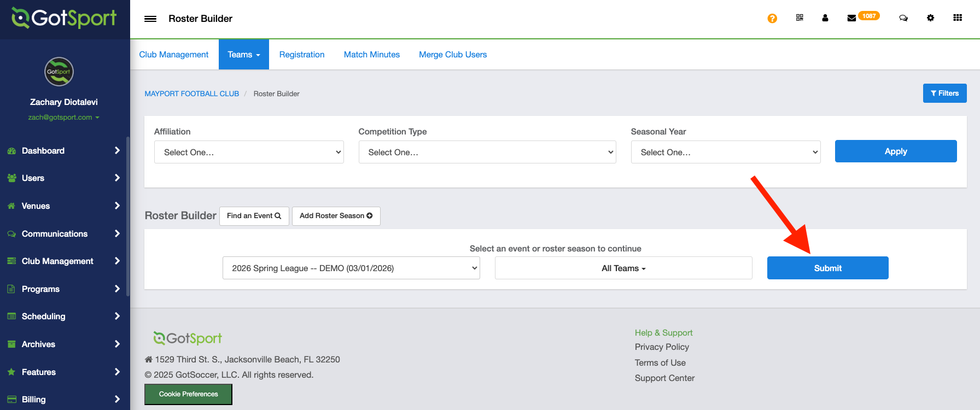Open the Filters button
Viewport: 980px width, 410px height.
coord(944,93)
